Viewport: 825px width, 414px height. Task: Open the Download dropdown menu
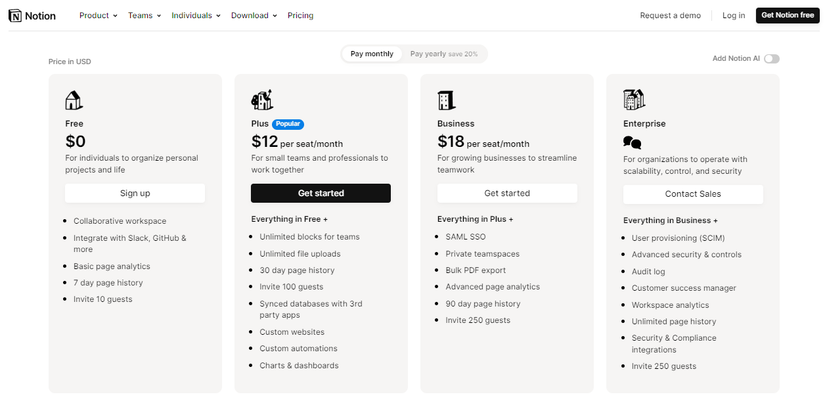click(254, 15)
